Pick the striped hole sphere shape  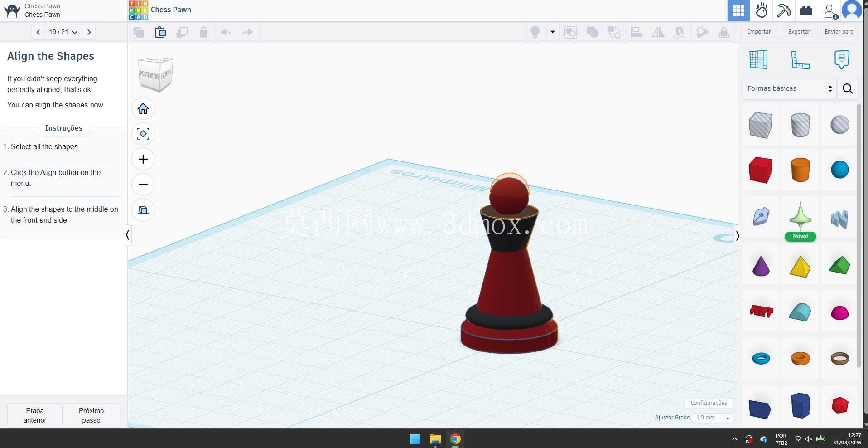[839, 125]
